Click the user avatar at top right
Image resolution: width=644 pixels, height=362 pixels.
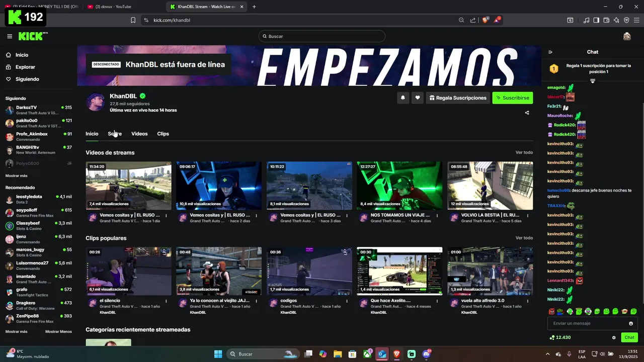point(627,36)
